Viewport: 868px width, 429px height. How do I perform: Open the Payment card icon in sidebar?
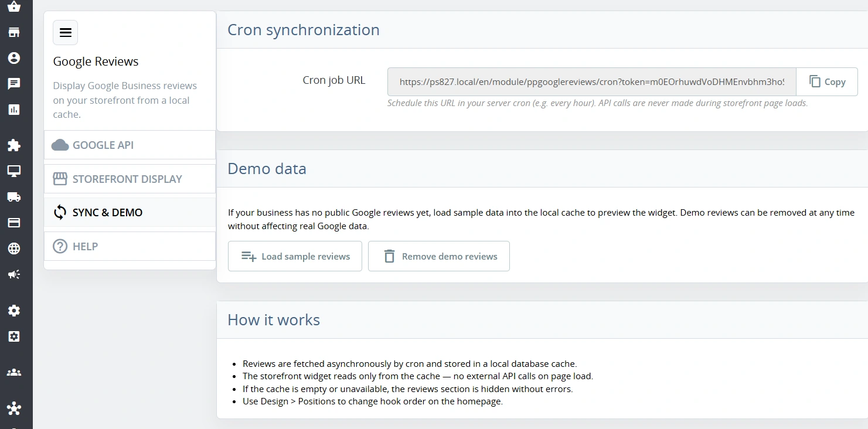point(14,223)
